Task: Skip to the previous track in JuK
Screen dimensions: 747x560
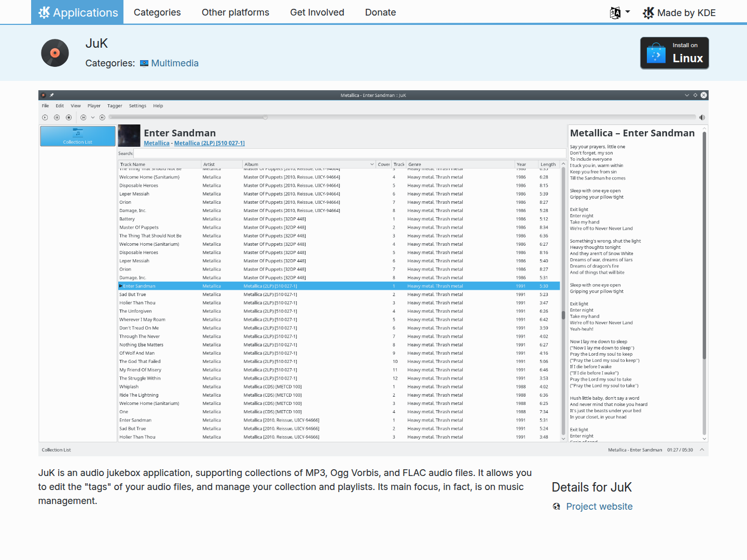Action: pos(83,118)
